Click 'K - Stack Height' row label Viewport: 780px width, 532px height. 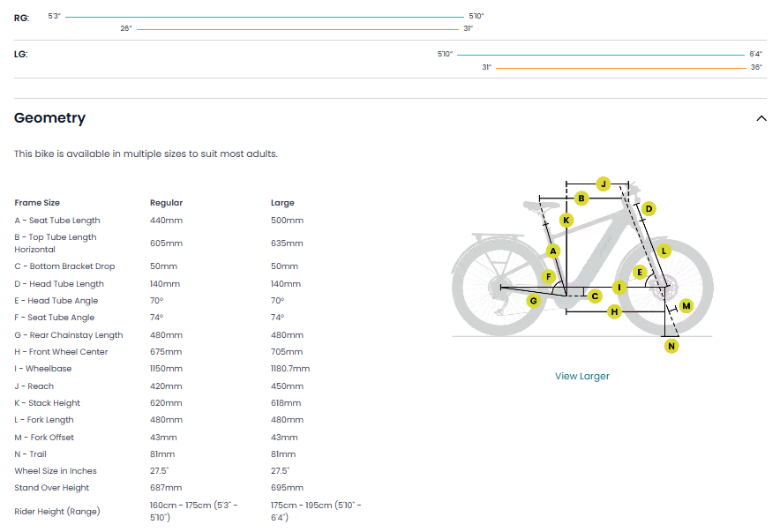click(48, 403)
